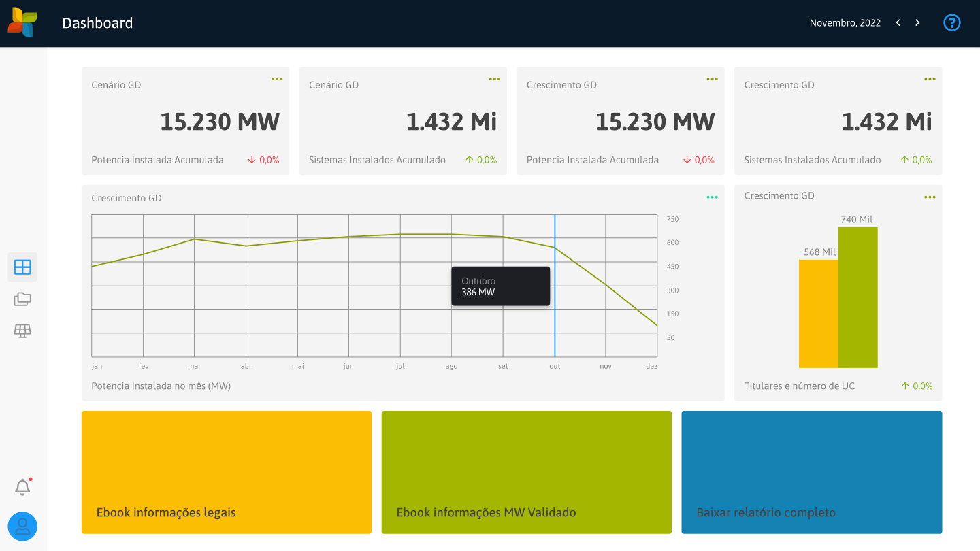
Task: Open notifications bell icon
Action: click(22, 487)
